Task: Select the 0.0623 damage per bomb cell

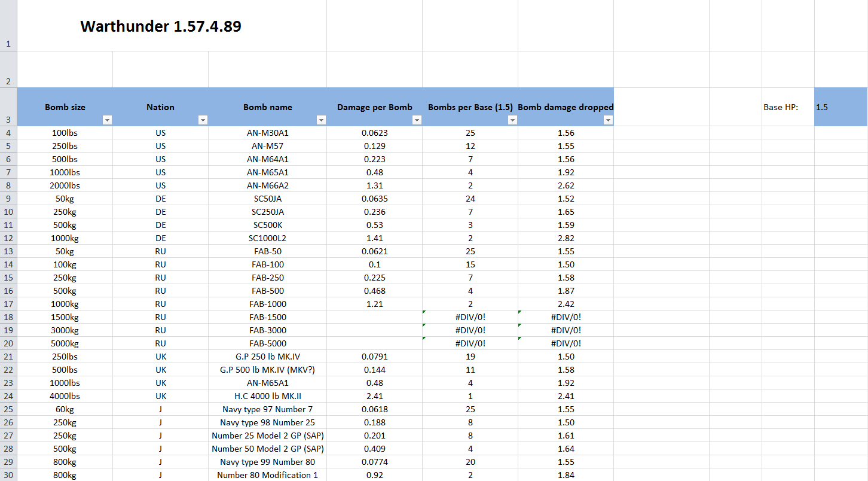Action: pyautogui.click(x=374, y=133)
